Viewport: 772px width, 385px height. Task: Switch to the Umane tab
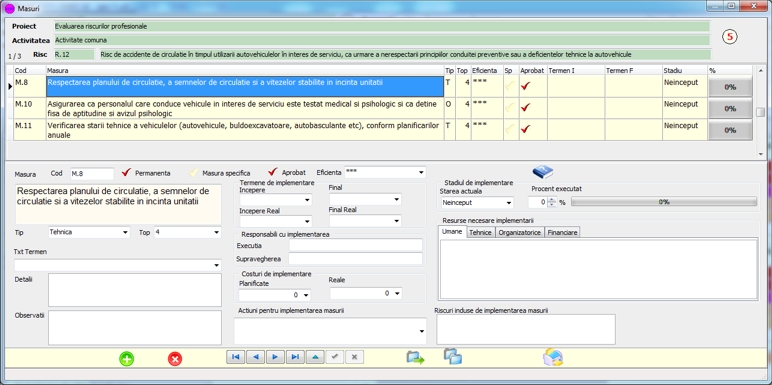point(452,232)
